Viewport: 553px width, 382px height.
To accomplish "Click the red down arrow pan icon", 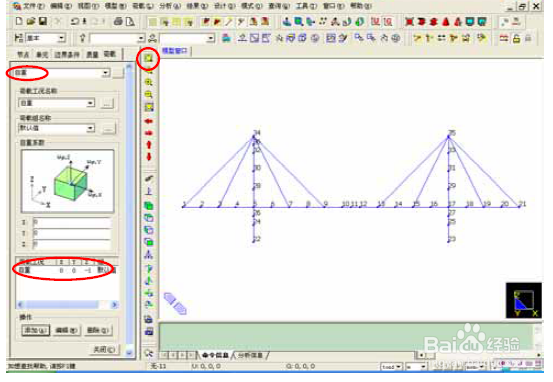I will pos(149,157).
